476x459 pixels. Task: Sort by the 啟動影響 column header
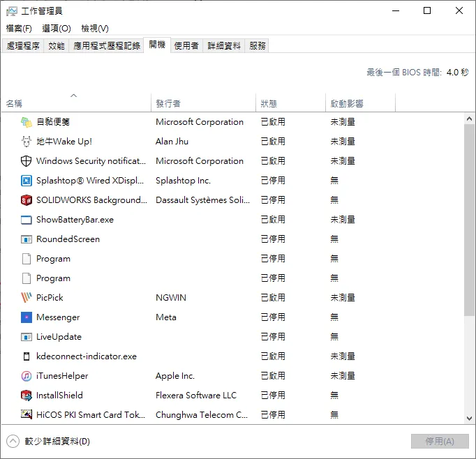(360, 103)
